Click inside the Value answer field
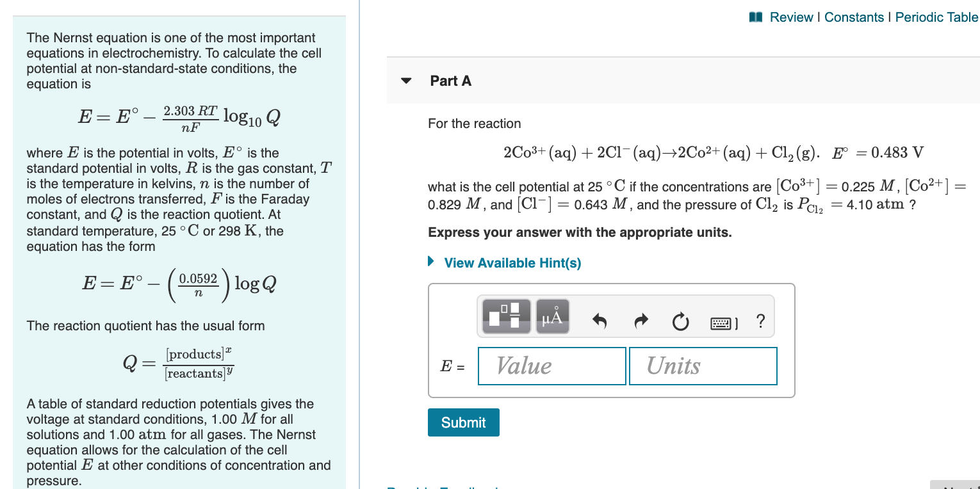This screenshot has width=980, height=489. click(x=551, y=365)
